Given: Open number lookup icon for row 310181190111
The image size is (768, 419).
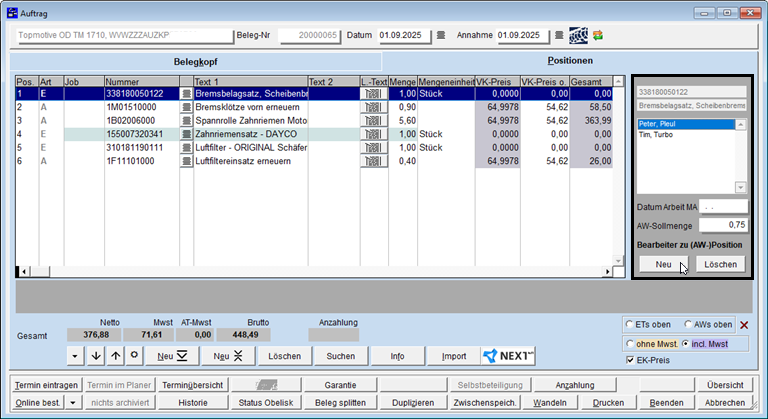Looking at the screenshot, I should (186, 148).
